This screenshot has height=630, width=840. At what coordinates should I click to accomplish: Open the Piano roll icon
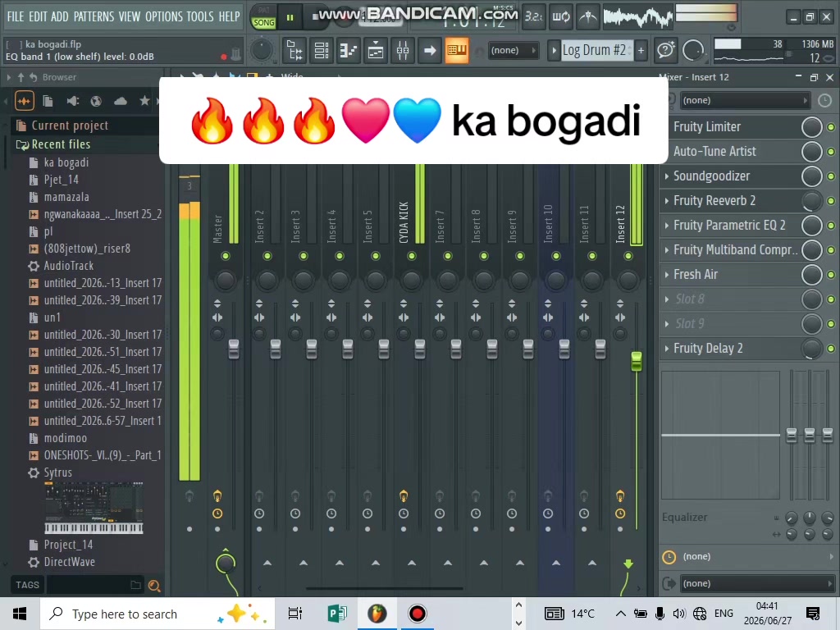(349, 51)
